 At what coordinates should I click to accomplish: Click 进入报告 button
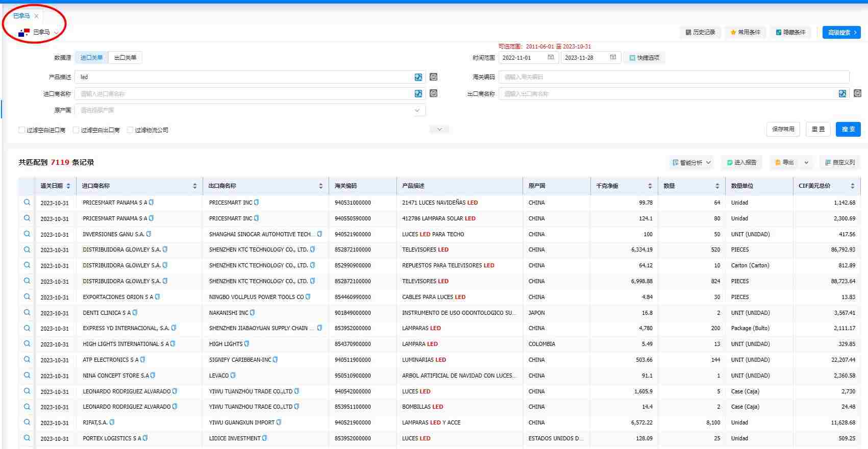(x=741, y=163)
